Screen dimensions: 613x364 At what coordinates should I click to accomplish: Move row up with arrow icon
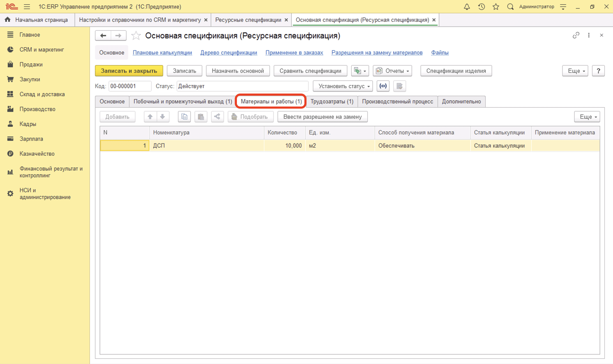[150, 117]
